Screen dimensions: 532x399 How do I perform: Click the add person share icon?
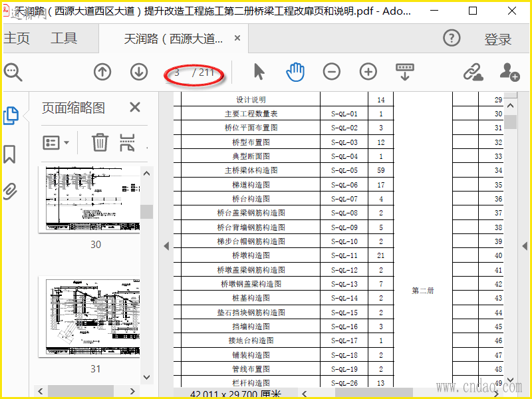click(509, 72)
